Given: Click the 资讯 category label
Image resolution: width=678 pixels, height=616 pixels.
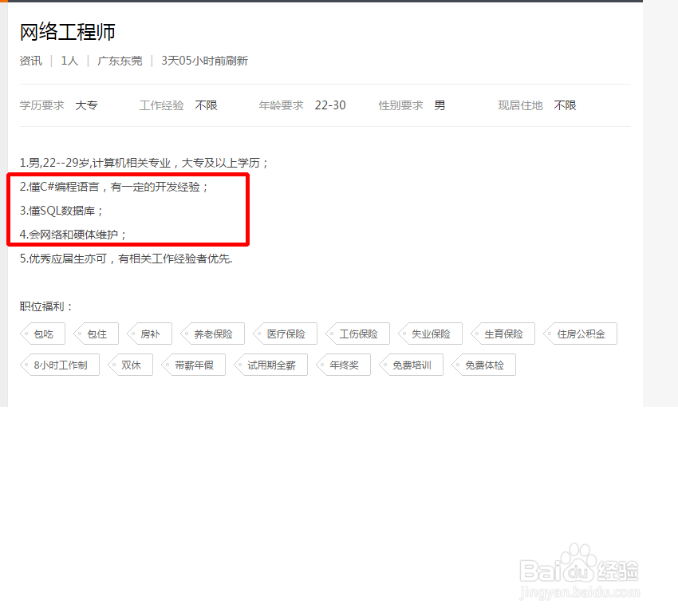Looking at the screenshot, I should coord(30,61).
